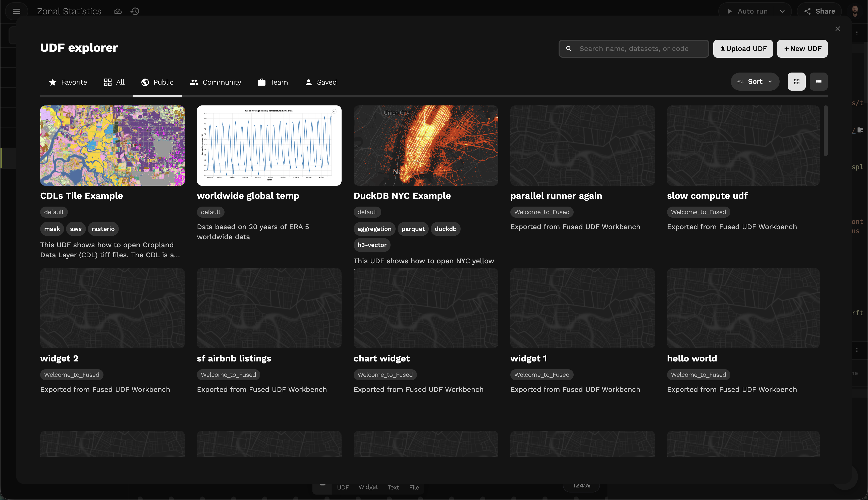Click Upload UDF button
The width and height of the screenshot is (868, 500).
tap(743, 49)
